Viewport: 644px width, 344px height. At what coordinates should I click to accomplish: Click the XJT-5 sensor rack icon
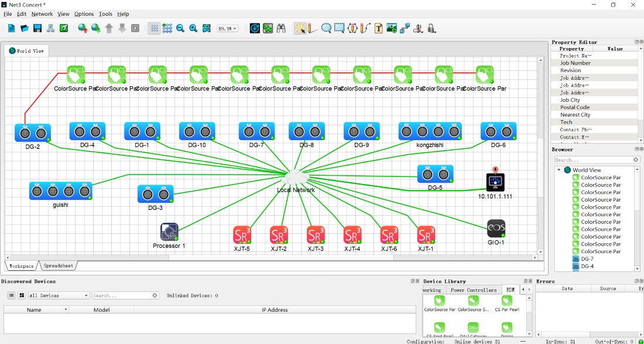tap(242, 235)
